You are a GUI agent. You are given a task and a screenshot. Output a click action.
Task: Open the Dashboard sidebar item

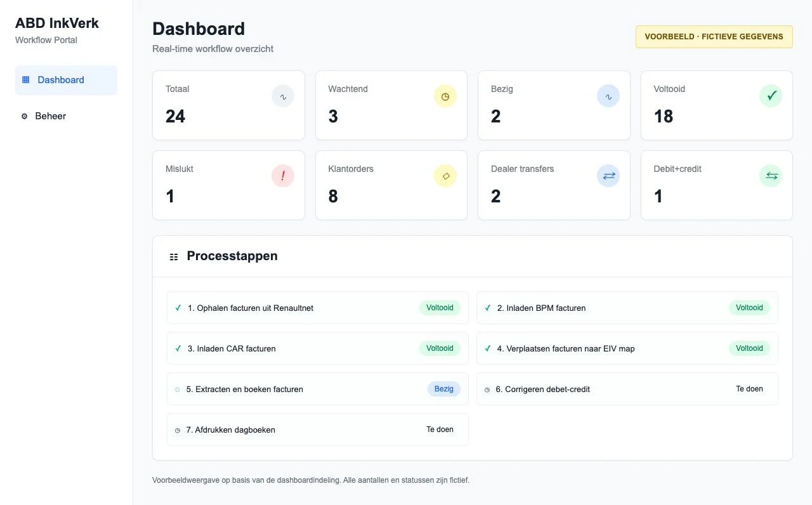(x=66, y=80)
